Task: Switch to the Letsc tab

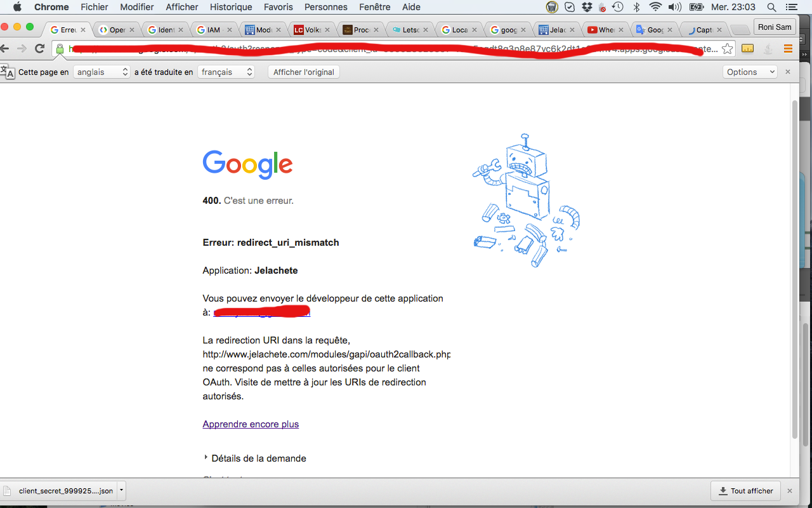Action: (x=410, y=30)
